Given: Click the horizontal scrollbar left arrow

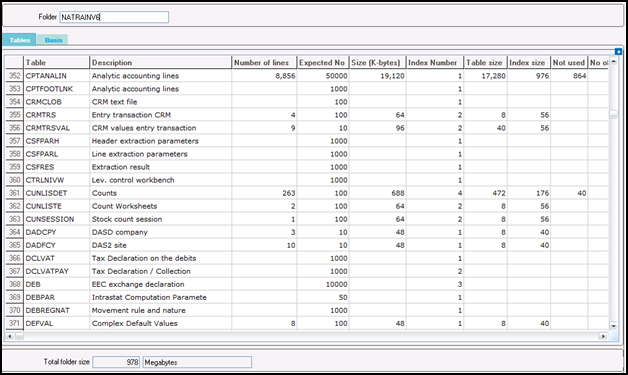Looking at the screenshot, I should [9, 336].
